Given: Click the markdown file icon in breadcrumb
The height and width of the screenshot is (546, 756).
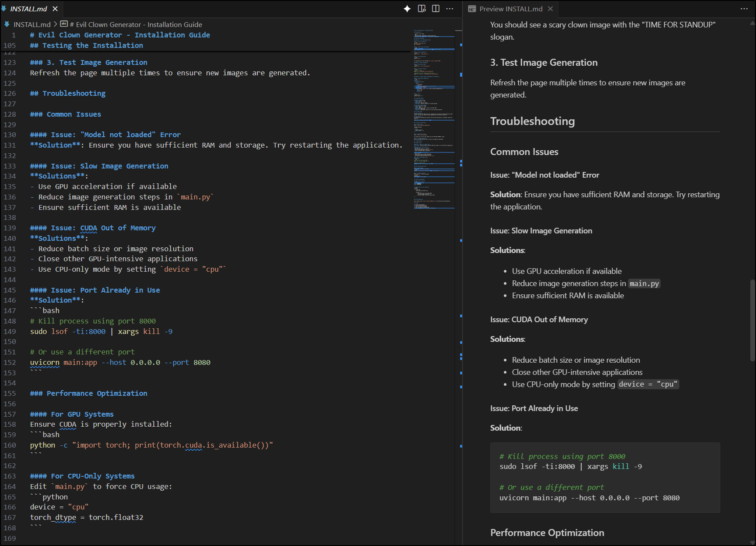Looking at the screenshot, I should point(7,24).
